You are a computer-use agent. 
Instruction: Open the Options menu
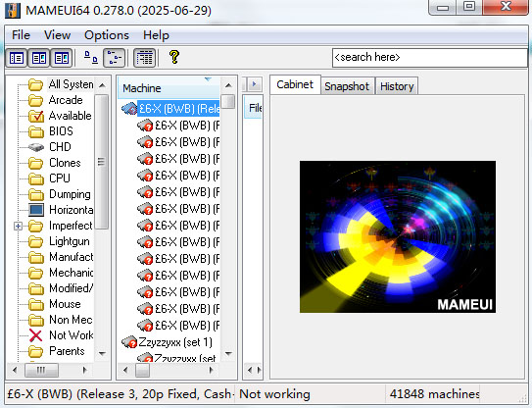coord(107,35)
